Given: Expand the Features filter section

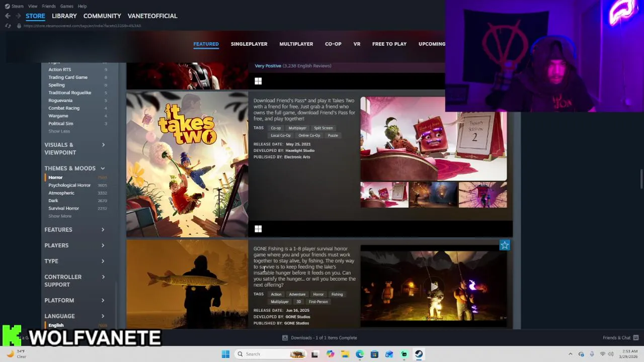Looking at the screenshot, I should click(75, 230).
